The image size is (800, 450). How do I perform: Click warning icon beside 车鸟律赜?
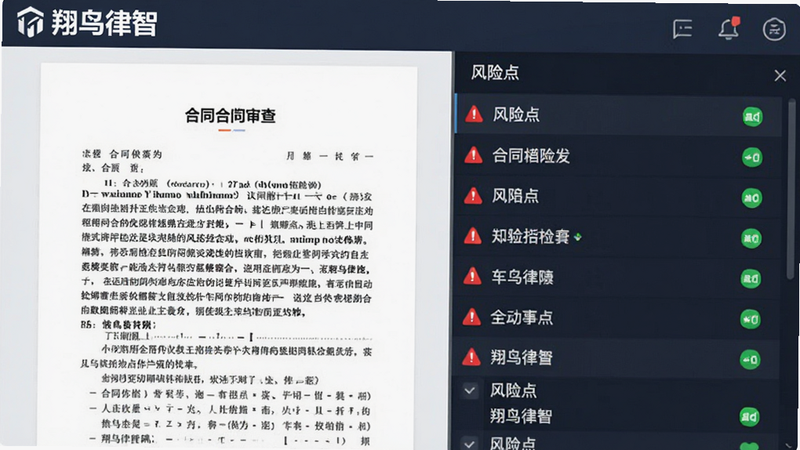click(x=472, y=277)
